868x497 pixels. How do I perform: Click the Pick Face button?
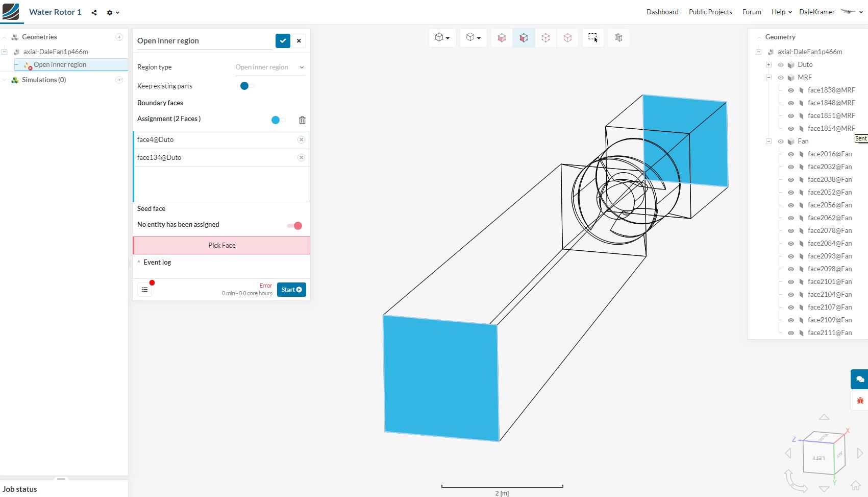(221, 246)
